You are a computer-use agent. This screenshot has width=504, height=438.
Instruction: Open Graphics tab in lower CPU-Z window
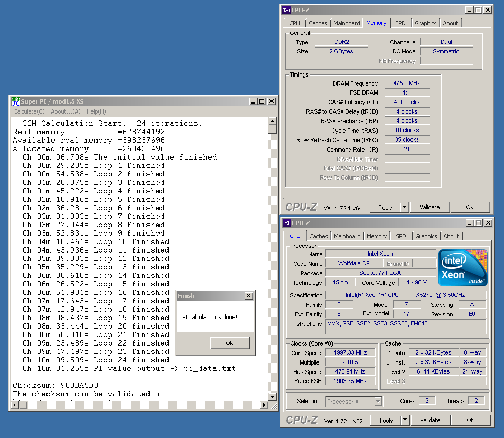[426, 236]
